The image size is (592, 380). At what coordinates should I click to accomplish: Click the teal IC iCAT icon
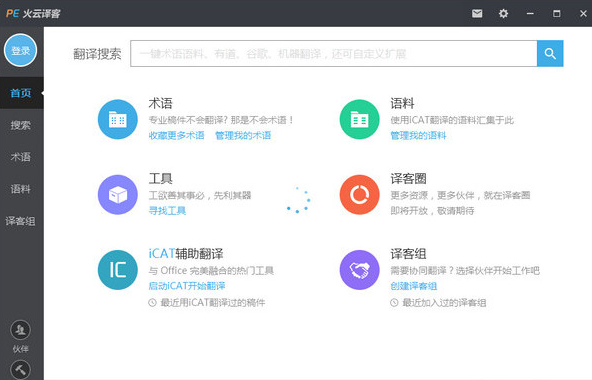(118, 270)
